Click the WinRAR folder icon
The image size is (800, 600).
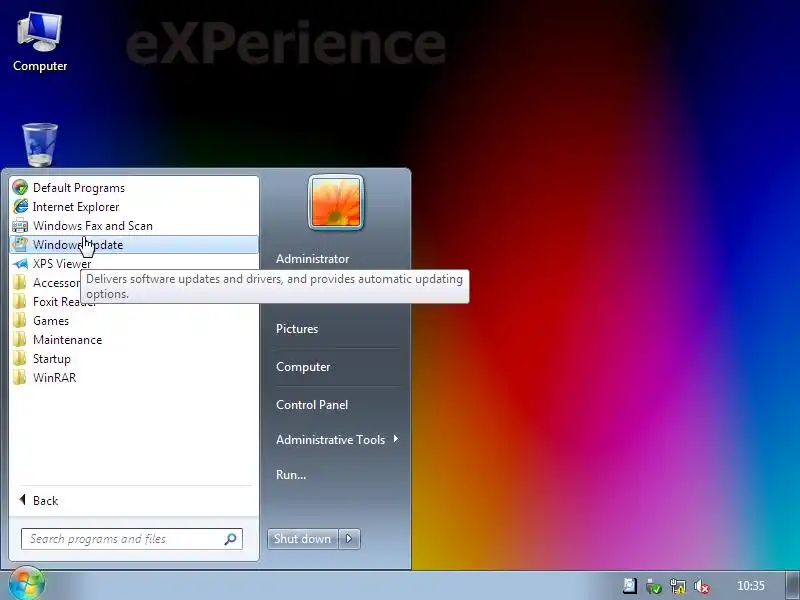pos(20,378)
